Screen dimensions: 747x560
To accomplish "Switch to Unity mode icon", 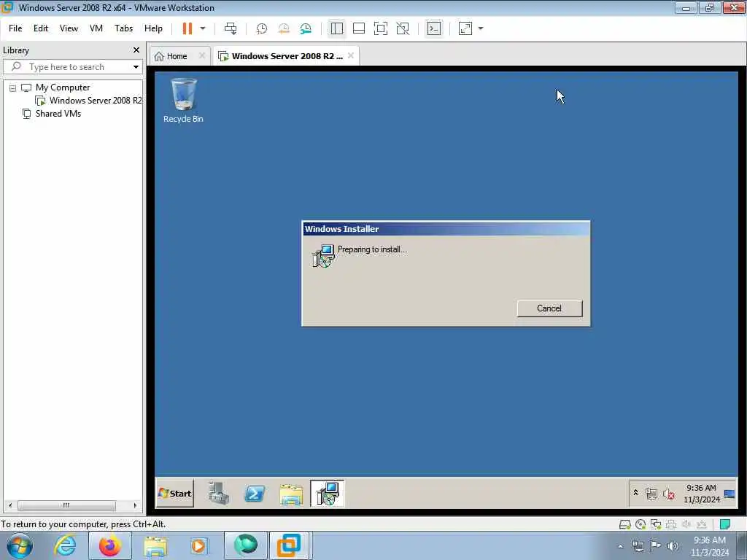I will pos(403,28).
